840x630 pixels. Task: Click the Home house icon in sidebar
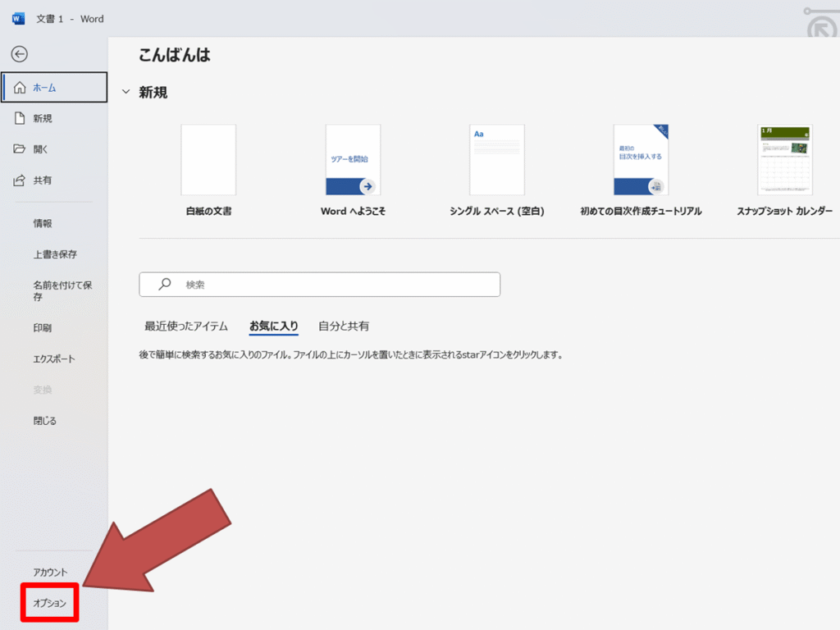(20, 87)
